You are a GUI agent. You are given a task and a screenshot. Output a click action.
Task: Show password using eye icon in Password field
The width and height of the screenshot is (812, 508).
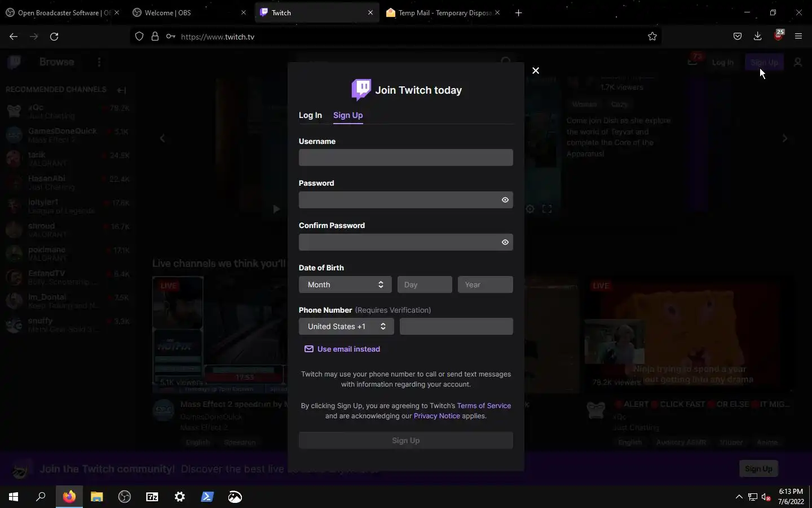point(505,200)
